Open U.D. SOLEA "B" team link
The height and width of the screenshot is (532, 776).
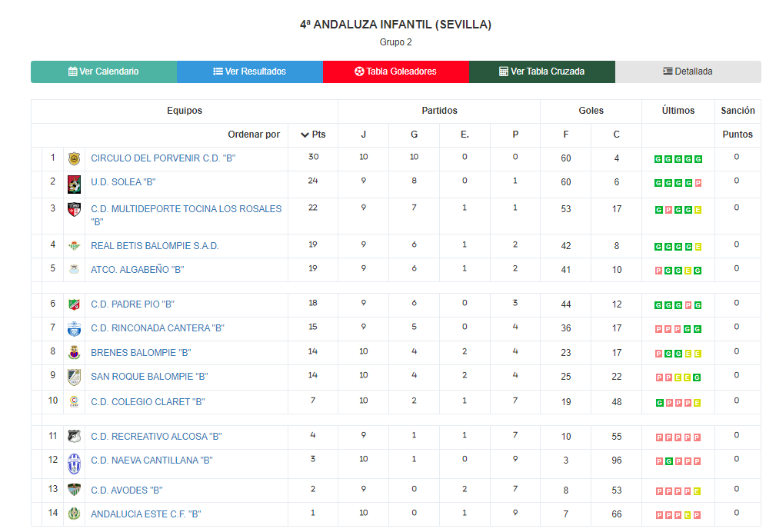(x=123, y=182)
